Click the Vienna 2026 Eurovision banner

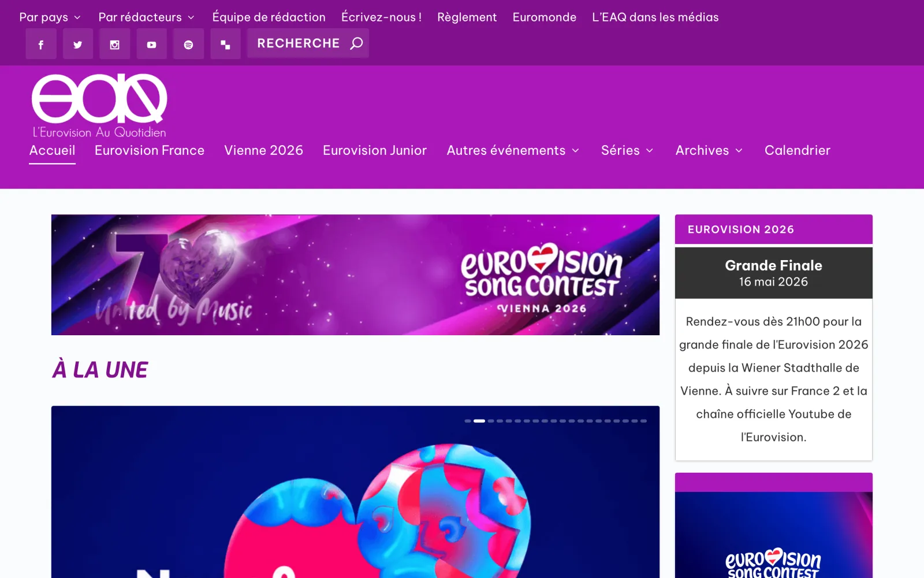pyautogui.click(x=355, y=275)
